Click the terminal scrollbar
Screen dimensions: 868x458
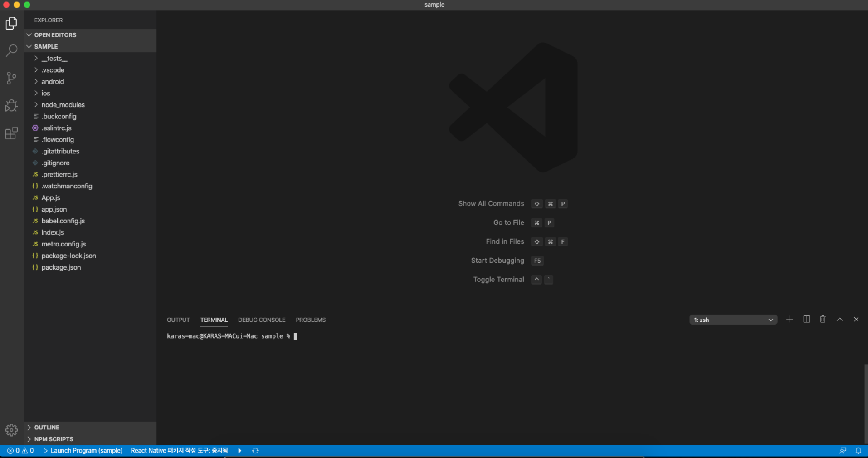tap(865, 403)
